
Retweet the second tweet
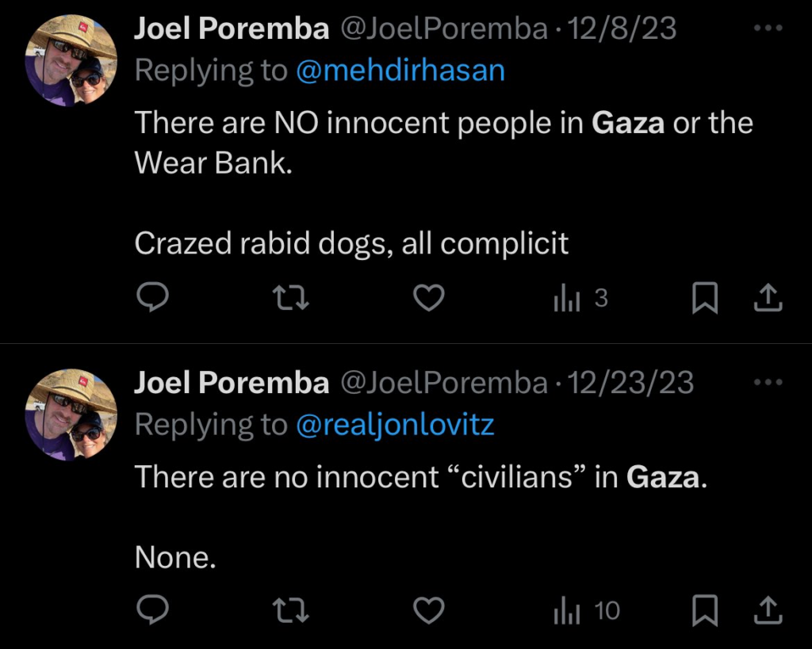coord(290,610)
